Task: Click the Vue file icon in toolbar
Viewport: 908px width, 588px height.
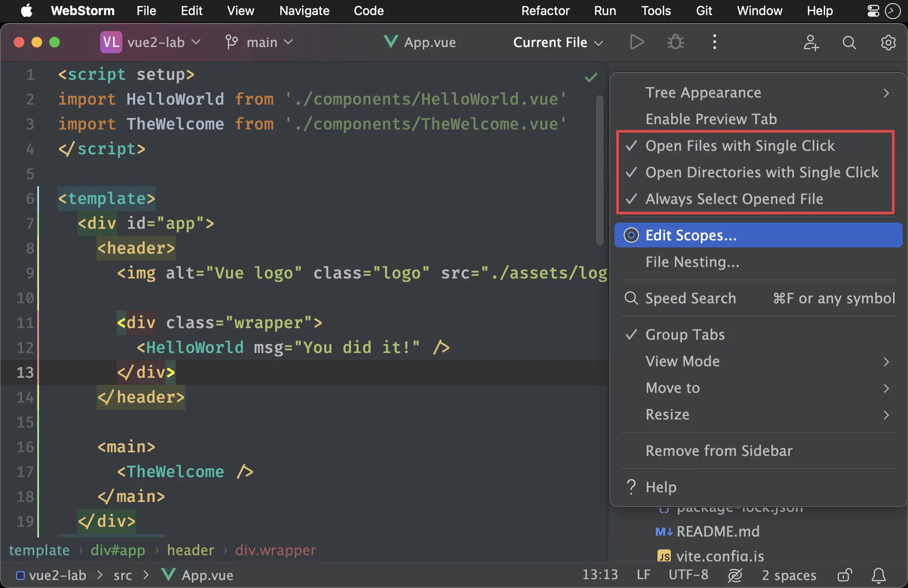Action: (391, 42)
